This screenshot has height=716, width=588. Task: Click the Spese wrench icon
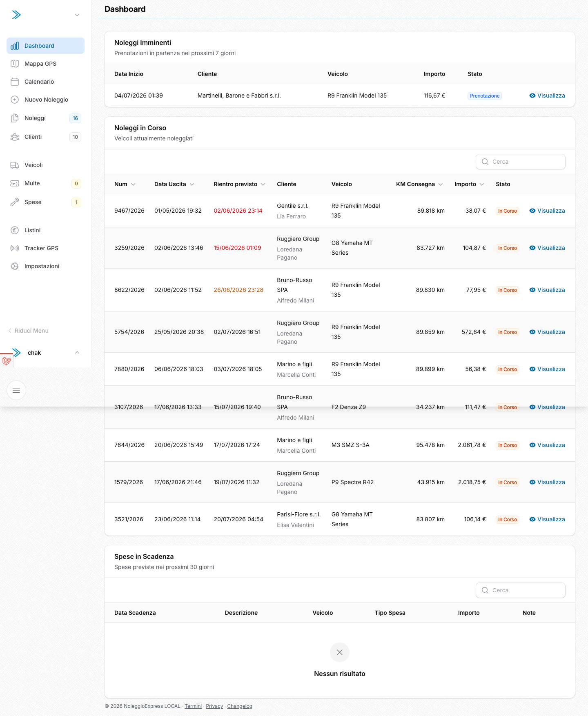[x=15, y=202]
